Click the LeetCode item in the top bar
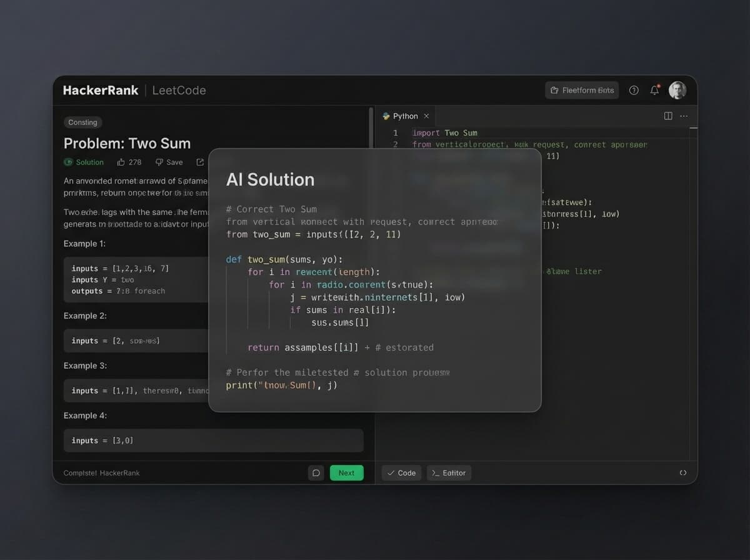 [x=179, y=90]
